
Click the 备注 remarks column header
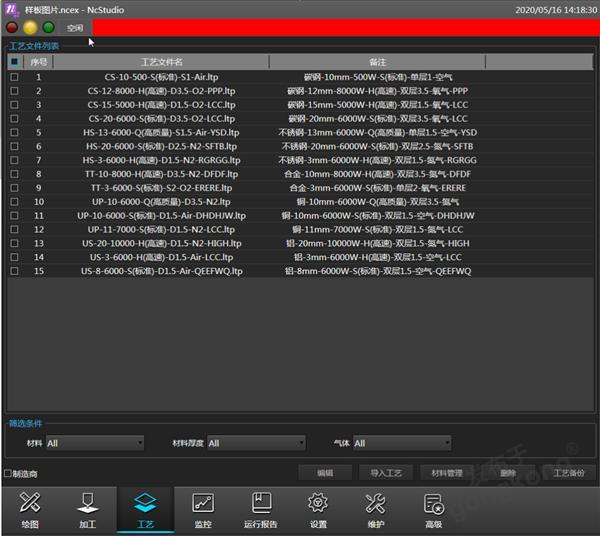click(377, 62)
